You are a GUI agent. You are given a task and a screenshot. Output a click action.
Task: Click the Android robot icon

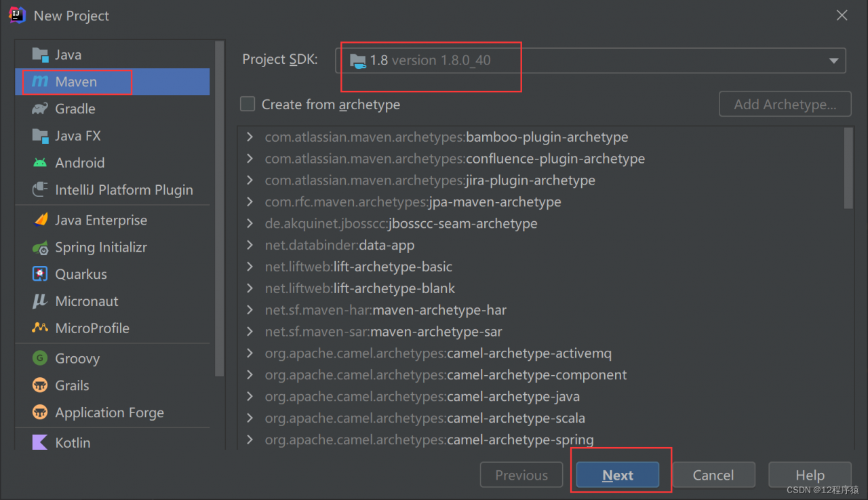40,163
